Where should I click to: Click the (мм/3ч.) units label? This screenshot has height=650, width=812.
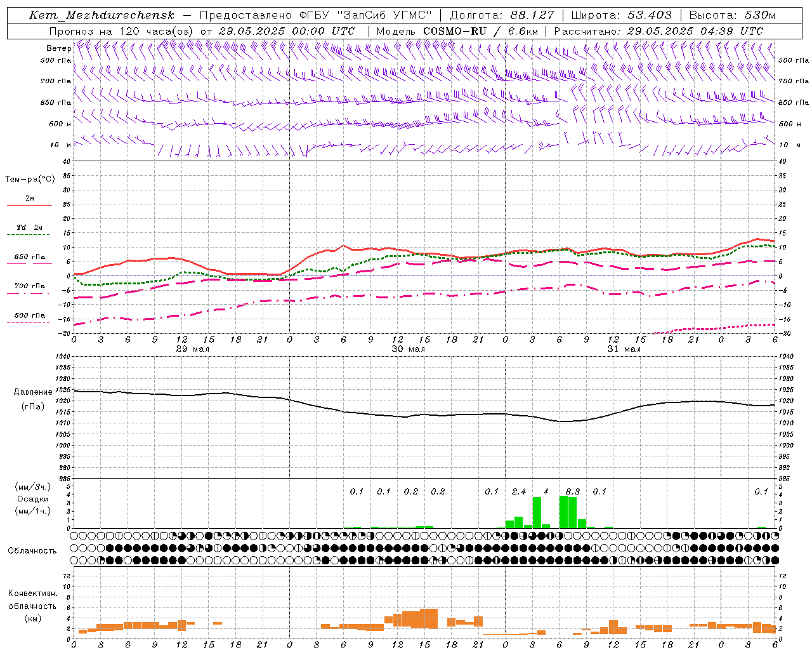pyautogui.click(x=33, y=487)
